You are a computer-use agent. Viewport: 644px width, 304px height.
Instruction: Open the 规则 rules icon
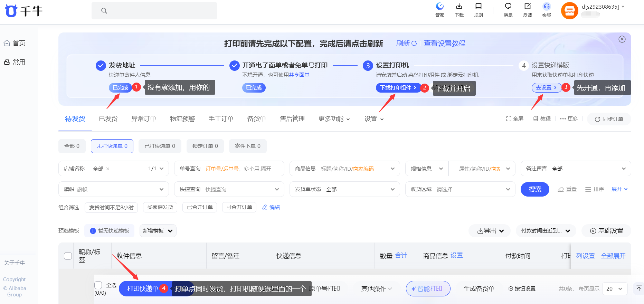pos(478,7)
